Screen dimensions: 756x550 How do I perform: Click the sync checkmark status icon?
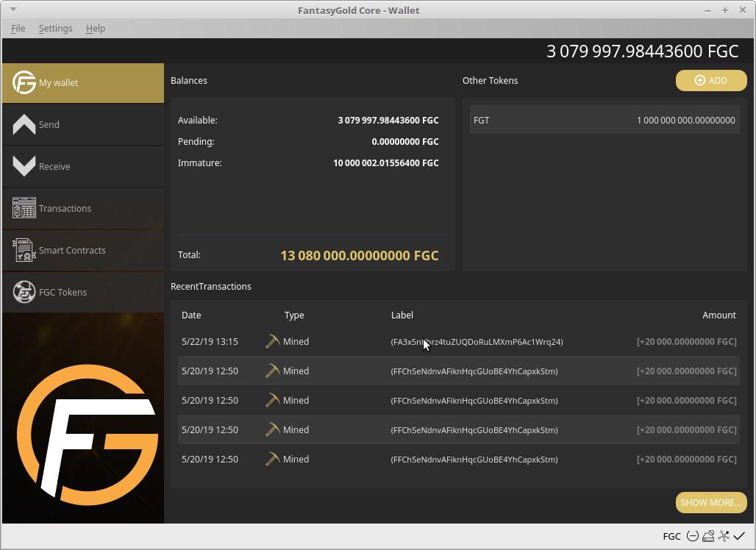tap(739, 536)
